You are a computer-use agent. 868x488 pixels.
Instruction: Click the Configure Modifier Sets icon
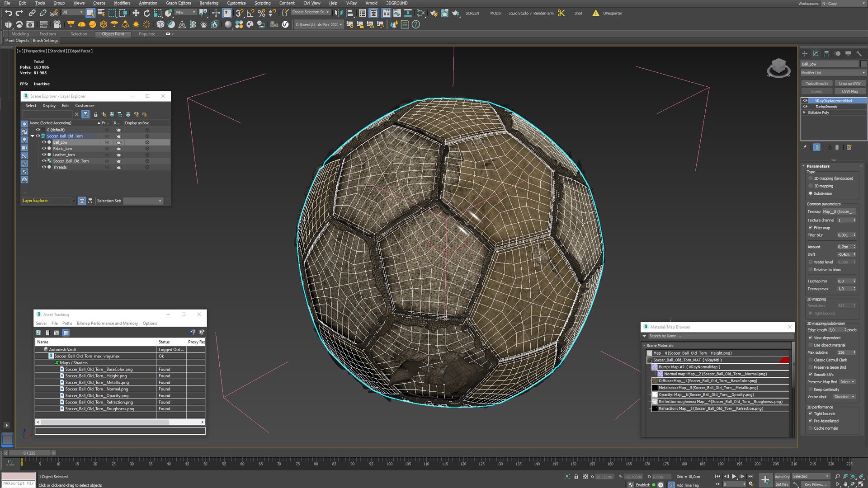tap(849, 147)
